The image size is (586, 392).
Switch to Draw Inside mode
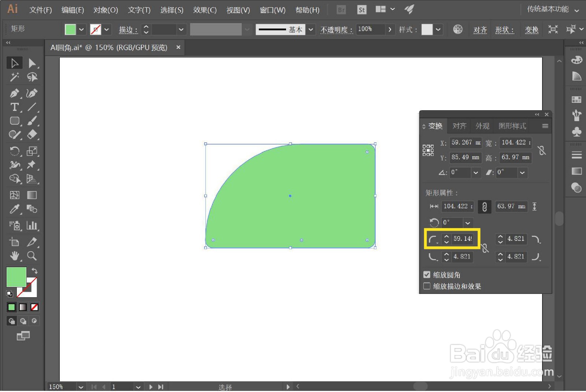coord(34,321)
